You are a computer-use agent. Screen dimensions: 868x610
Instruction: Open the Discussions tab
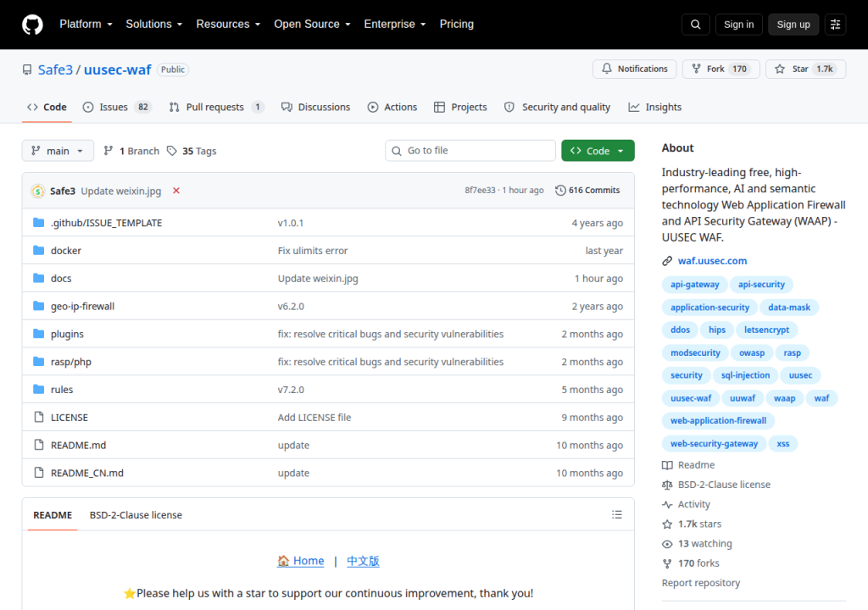coord(316,107)
